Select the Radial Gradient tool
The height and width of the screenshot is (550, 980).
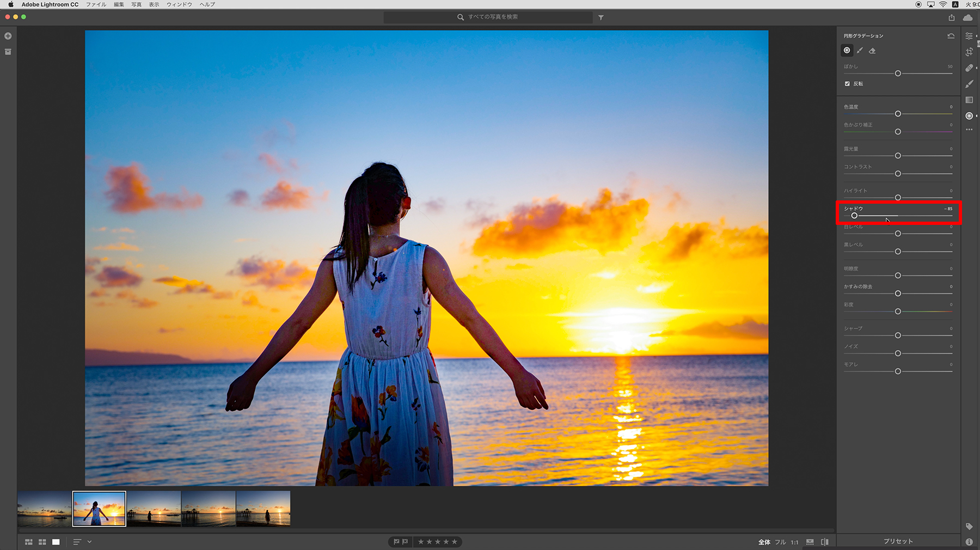coord(969,116)
